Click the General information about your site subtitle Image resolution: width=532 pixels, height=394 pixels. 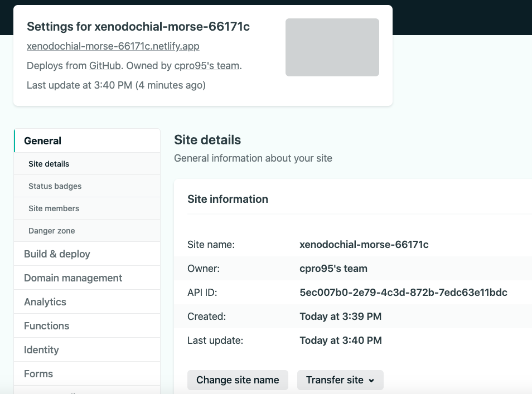click(253, 158)
